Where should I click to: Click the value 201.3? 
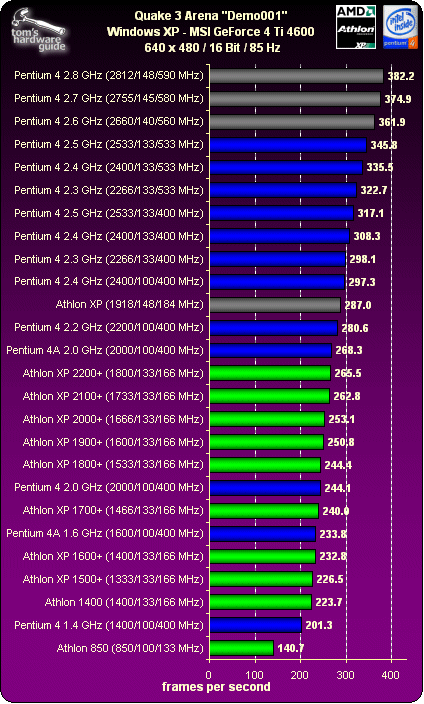coord(319,625)
